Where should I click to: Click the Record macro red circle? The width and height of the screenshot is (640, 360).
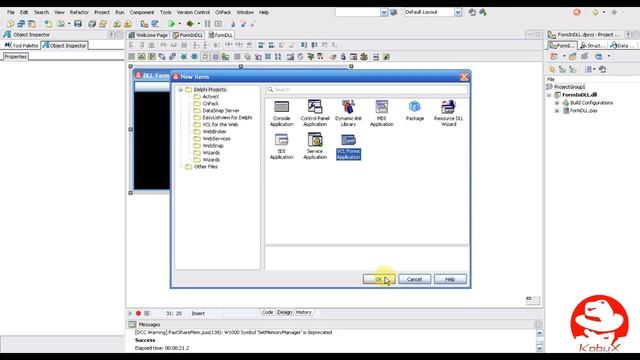tap(138, 313)
